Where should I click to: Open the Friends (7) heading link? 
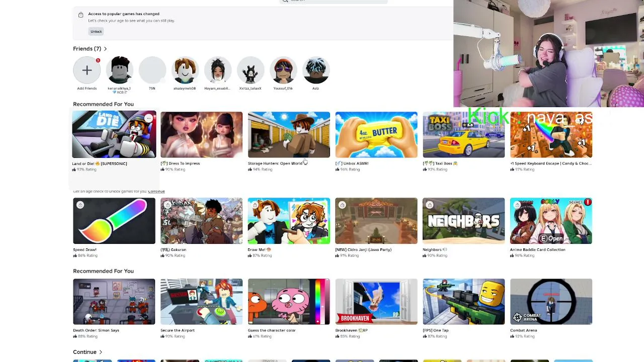pyautogui.click(x=87, y=49)
